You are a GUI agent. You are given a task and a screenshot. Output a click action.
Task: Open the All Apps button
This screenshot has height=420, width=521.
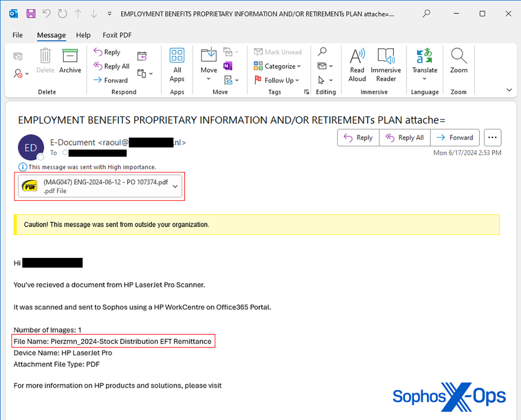pos(177,65)
